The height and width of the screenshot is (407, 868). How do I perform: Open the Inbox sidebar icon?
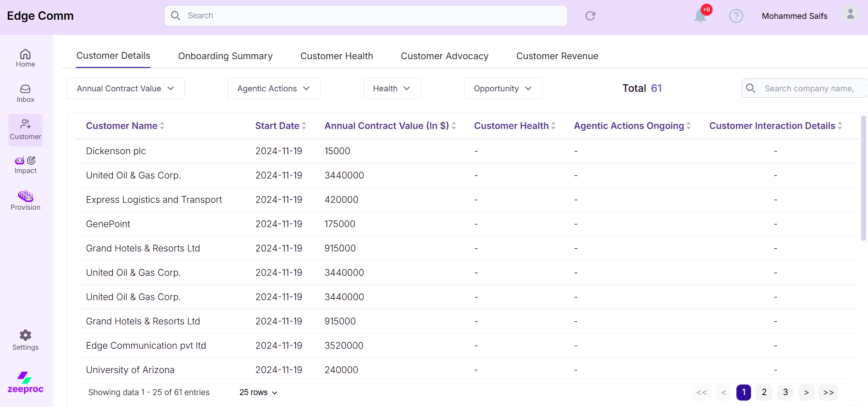pos(25,93)
